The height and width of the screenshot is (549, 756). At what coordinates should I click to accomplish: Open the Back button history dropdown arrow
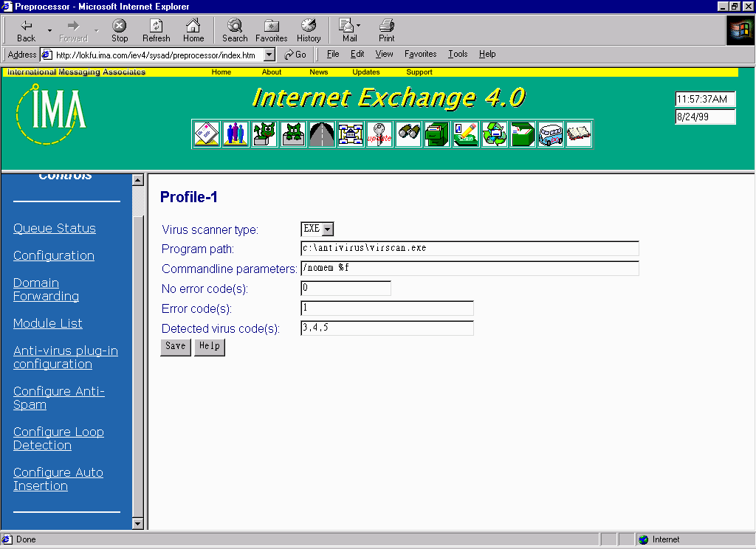click(x=49, y=30)
